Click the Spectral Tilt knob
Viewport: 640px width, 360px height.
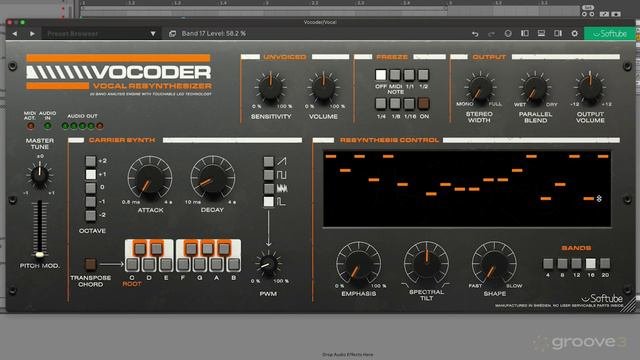(x=426, y=264)
